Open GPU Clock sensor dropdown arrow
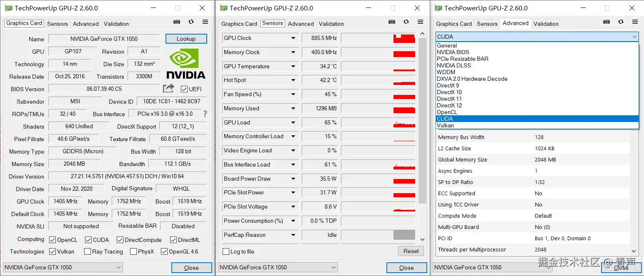Viewport: 644px width, 276px height. pyautogui.click(x=293, y=38)
